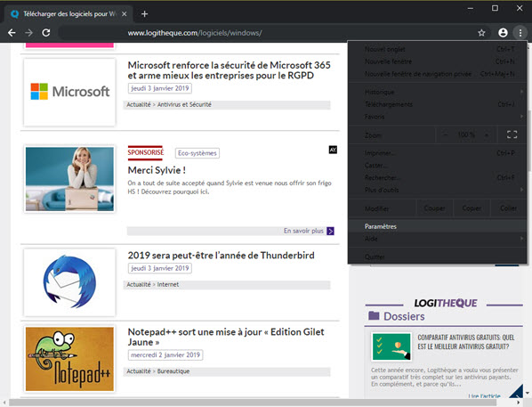The width and height of the screenshot is (532, 407).
Task: Open Téléchargements from the menu
Action: tap(438, 104)
